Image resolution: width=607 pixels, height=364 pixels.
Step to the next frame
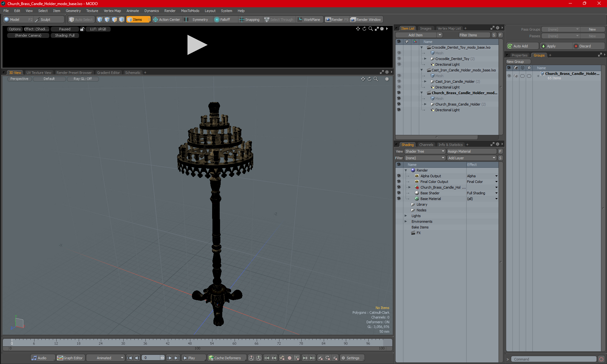169,358
